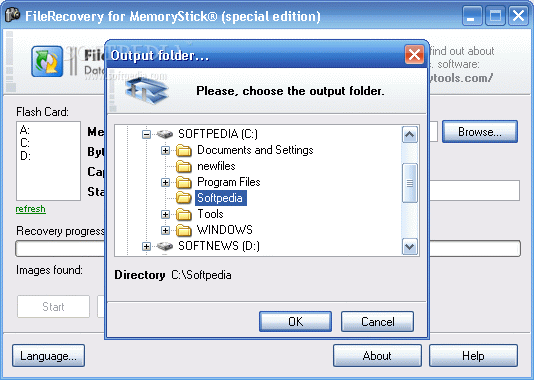Viewport: 534px width, 380px height.
Task: Expand the Documents and Settings folder
Action: tap(165, 150)
